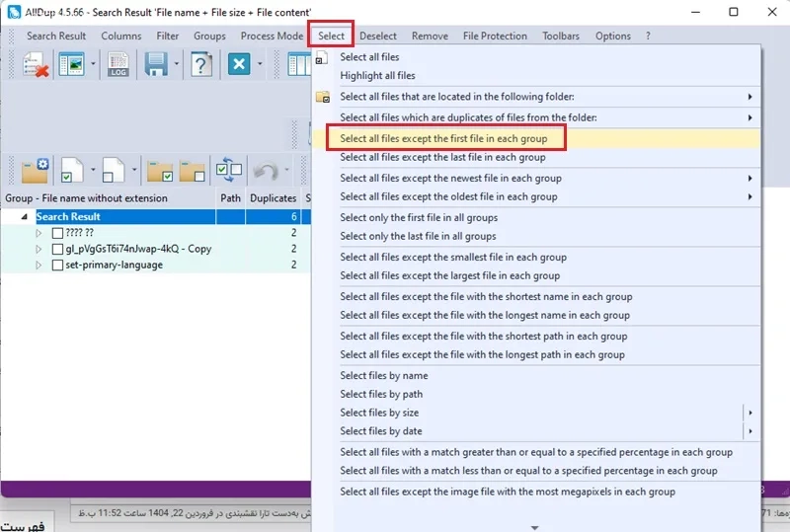Viewport: 790px width, 532px height.
Task: Open dropdown arrow next to save icon
Action: [177, 64]
